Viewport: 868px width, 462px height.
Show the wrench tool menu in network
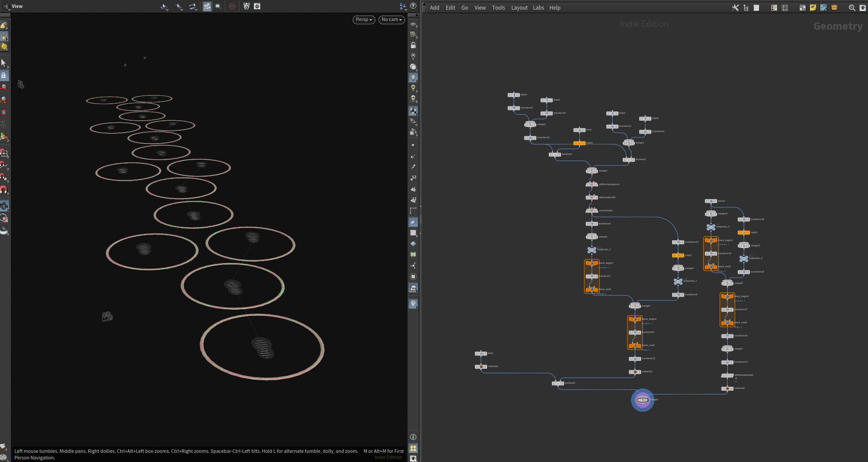[x=736, y=7]
